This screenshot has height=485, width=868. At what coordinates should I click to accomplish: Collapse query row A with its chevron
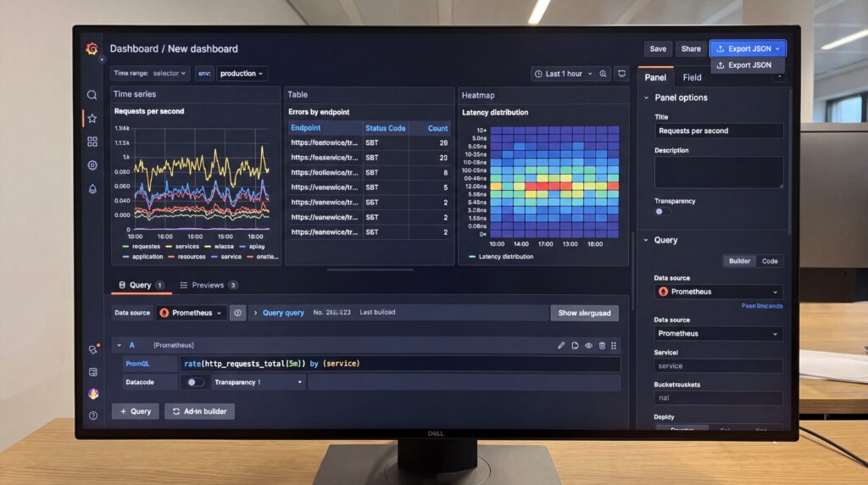[x=119, y=345]
